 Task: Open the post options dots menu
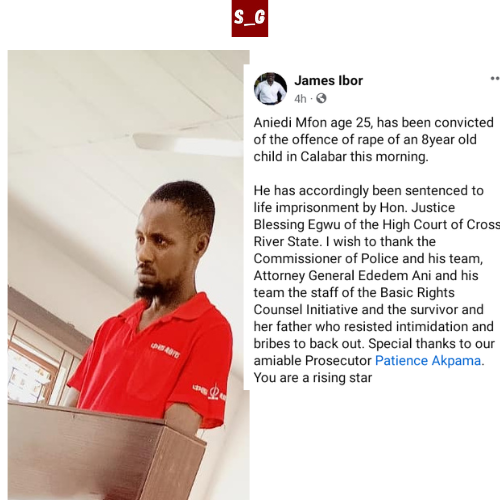click(495, 79)
